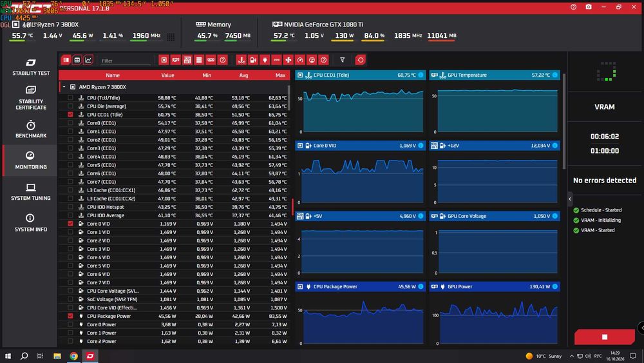Uncheck the Core 0 VID checkbox
This screenshot has height=363, width=644.
coord(70,224)
